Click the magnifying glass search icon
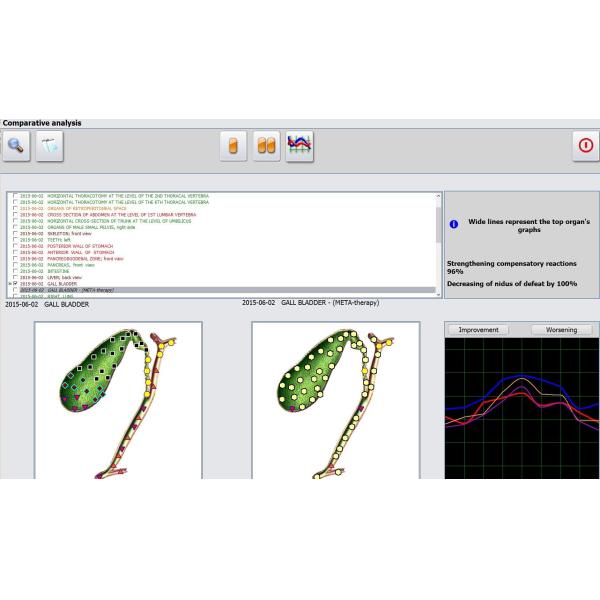 (17, 145)
